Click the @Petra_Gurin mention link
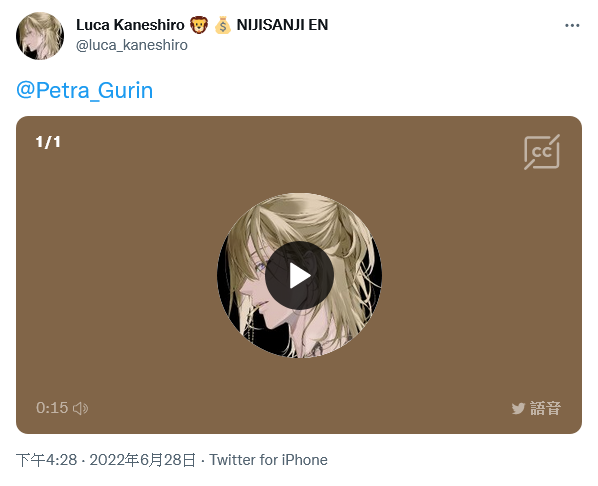Screen dimensions: 598x486 coord(84,90)
